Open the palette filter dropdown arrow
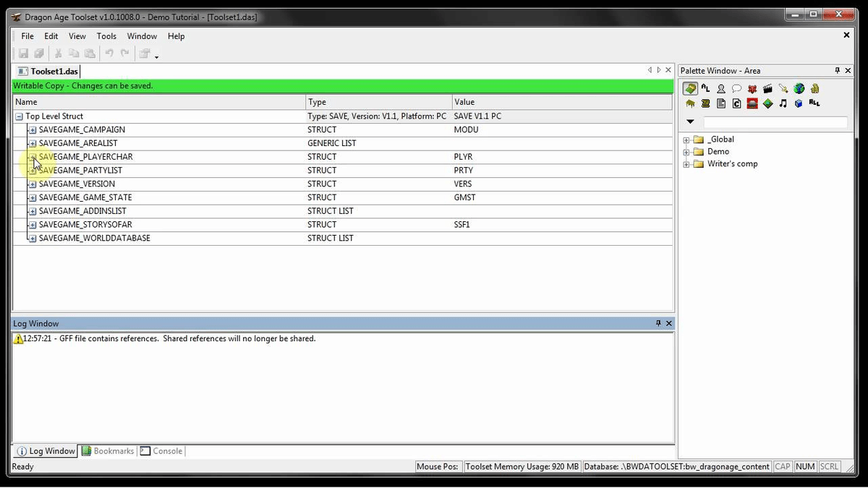Image resolution: width=868 pixels, height=488 pixels. pyautogui.click(x=690, y=122)
